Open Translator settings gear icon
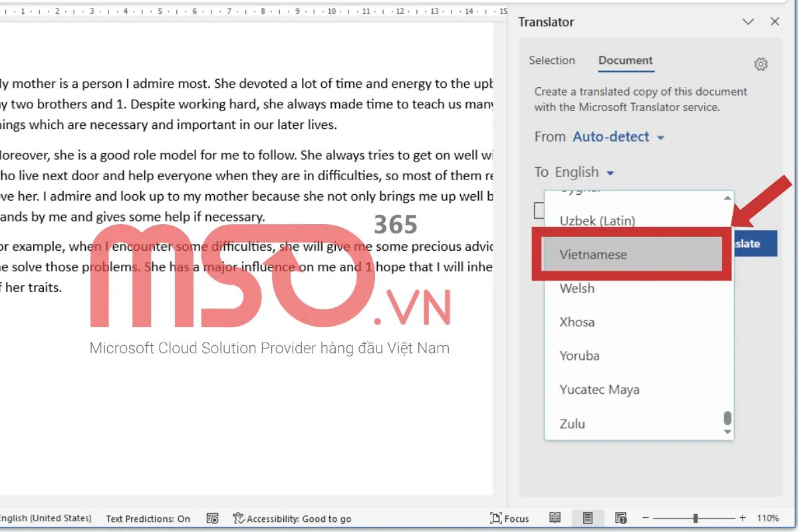This screenshot has width=798, height=532. click(x=761, y=65)
